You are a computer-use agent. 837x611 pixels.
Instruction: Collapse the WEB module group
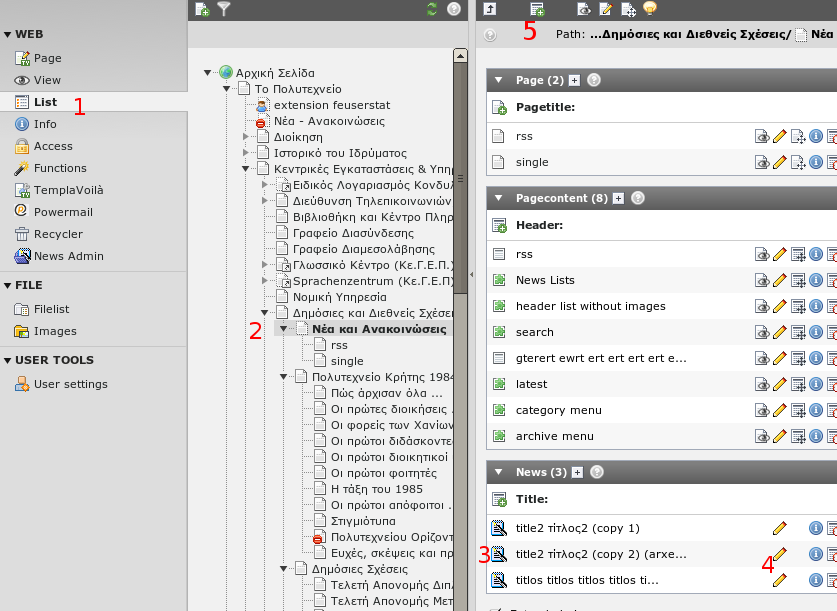pyautogui.click(x=7, y=34)
